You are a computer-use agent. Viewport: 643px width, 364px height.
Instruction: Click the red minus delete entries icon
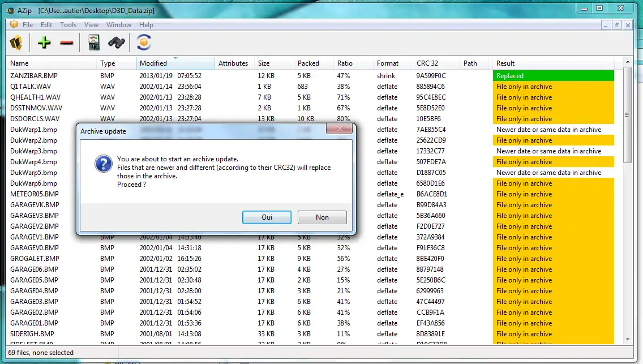pos(66,42)
